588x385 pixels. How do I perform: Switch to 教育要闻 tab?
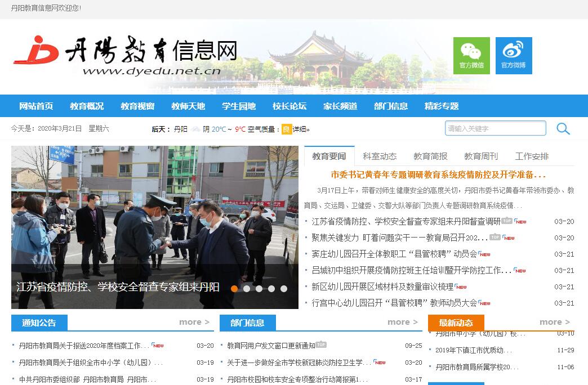pyautogui.click(x=329, y=156)
